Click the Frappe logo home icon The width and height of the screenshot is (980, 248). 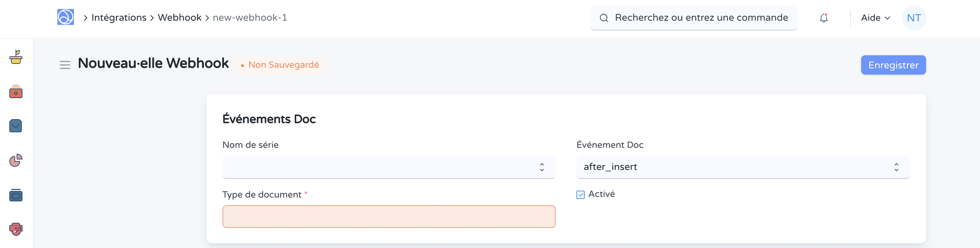(x=65, y=18)
